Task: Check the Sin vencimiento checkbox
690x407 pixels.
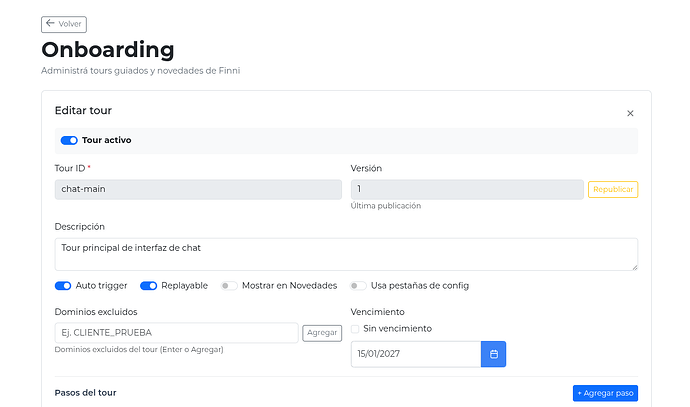Action: pos(355,329)
